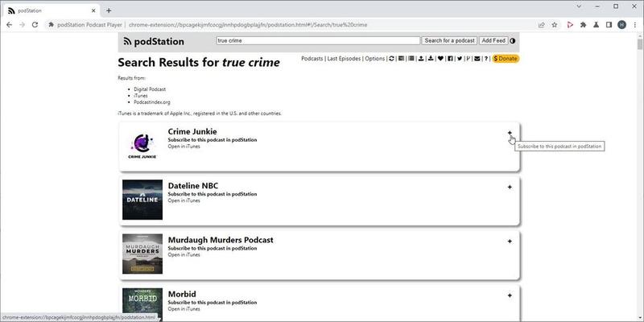
Task: Open Crime Junkie in iTunes link
Action: point(184,147)
